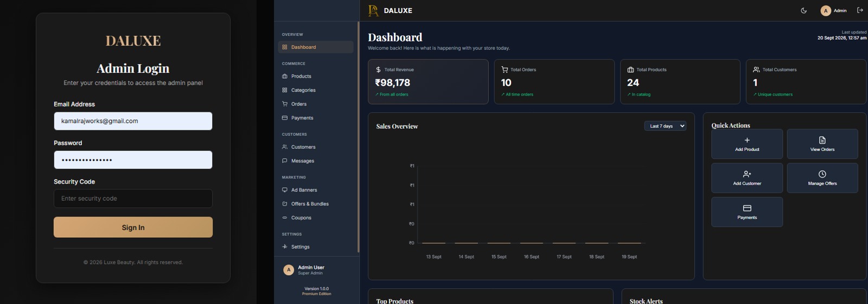
Task: Click the "20 Sept 2026, 12:57 am" timestamp
Action: (842, 38)
